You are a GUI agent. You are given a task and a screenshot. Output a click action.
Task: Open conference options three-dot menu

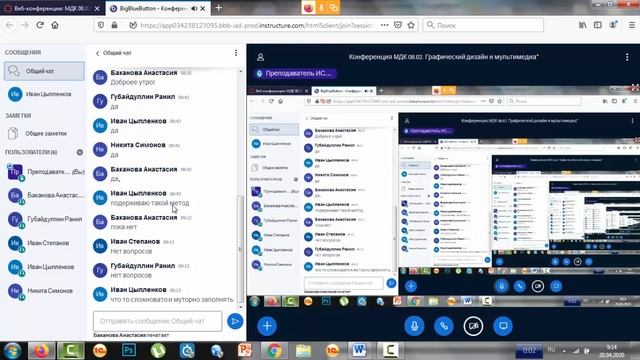(627, 57)
